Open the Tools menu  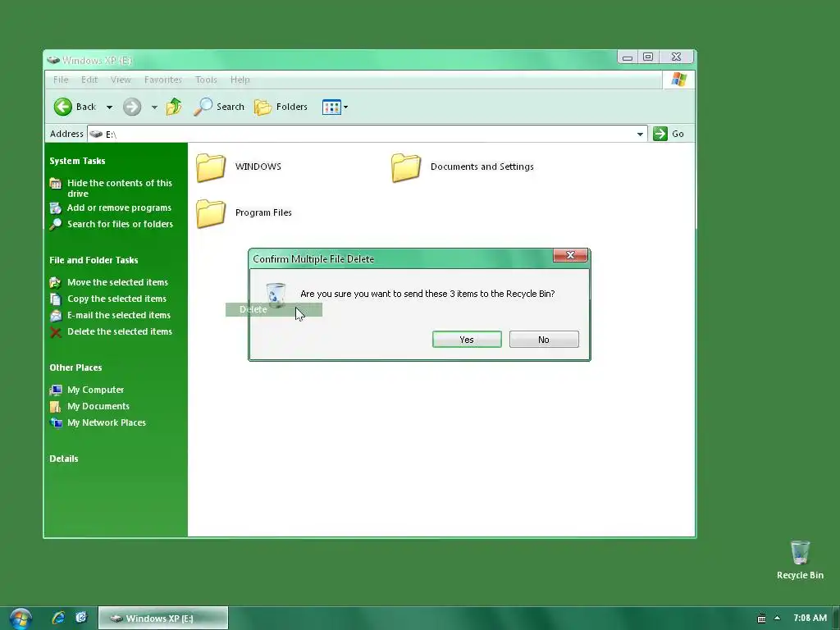[206, 80]
